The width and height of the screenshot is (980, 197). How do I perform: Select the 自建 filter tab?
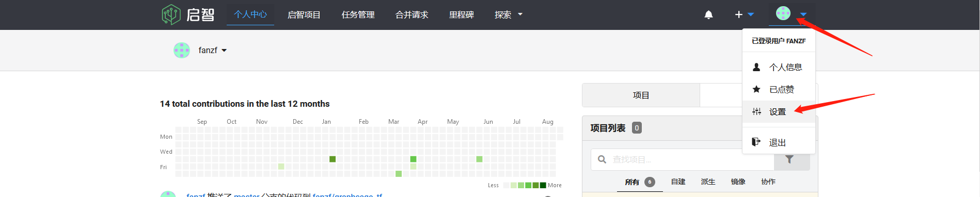tap(678, 182)
